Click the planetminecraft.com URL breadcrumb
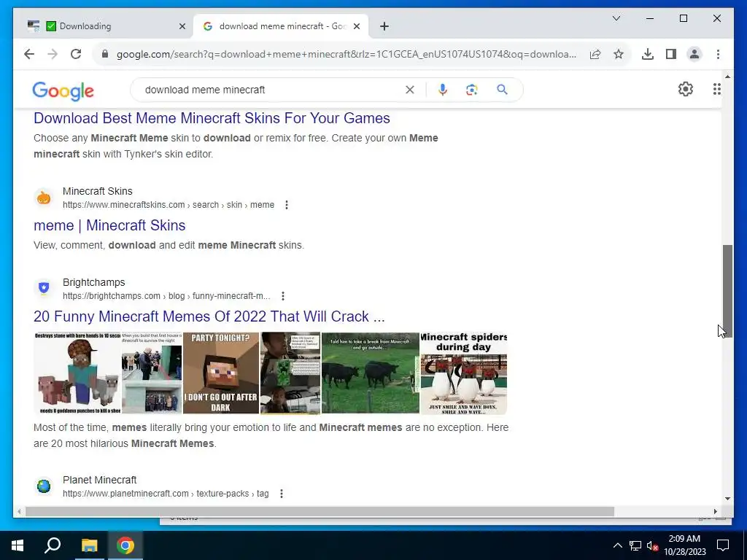 [166, 494]
